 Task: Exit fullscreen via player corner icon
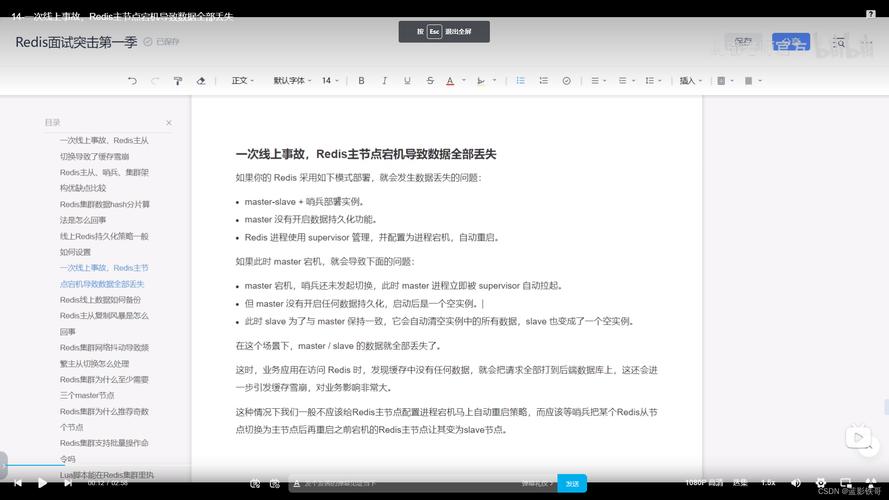870,482
